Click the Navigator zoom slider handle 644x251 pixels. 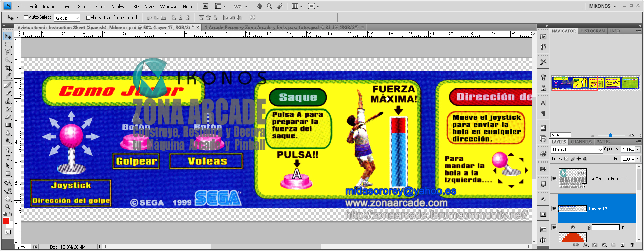(x=610, y=135)
